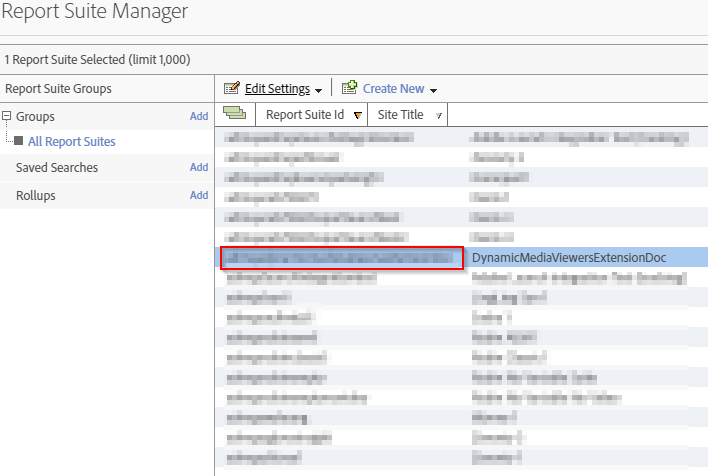Click the green stacked suites icon in the table header
Viewport: 708px width, 476px height.
tap(234, 113)
